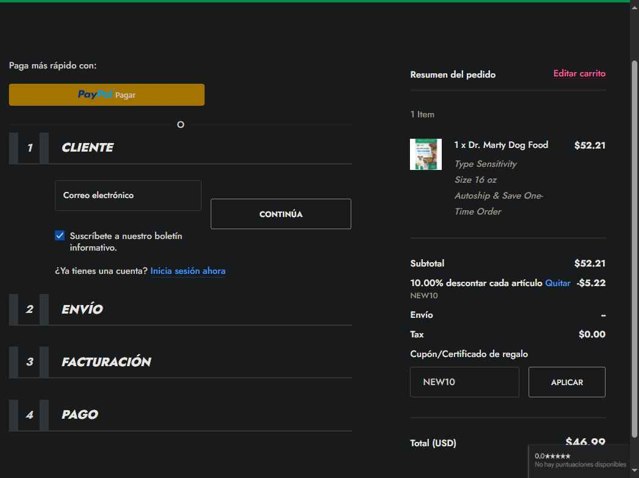Click the CONTINÚA button
639x478 pixels.
281,214
